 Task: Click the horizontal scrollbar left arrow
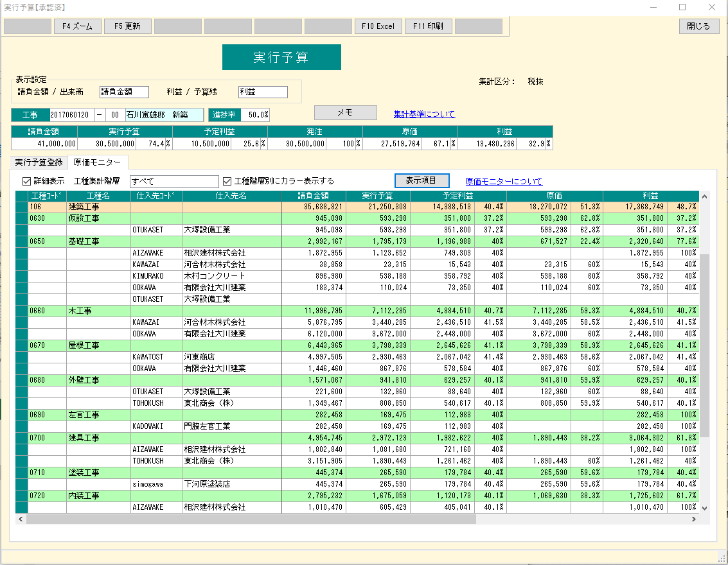pyautogui.click(x=21, y=519)
